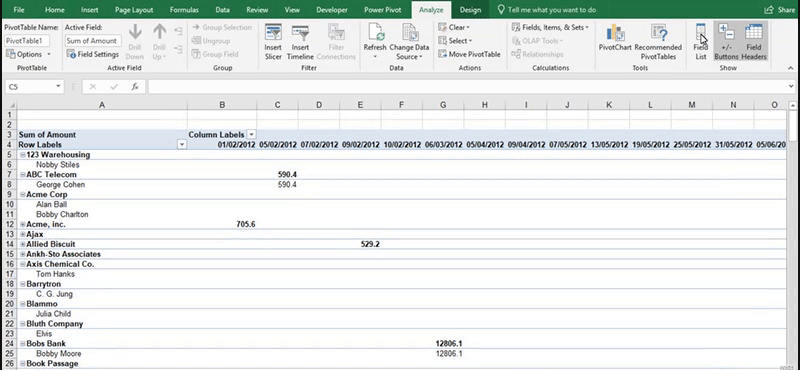The image size is (800, 370).
Task: Open the Row Labels filter dropdown
Action: [182, 145]
